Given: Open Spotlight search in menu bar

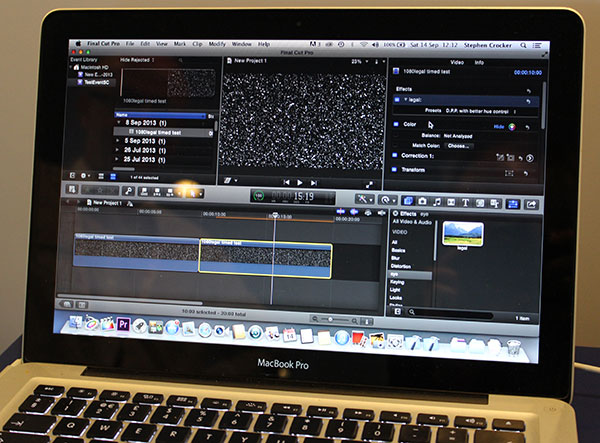Looking at the screenshot, I should point(523,46).
